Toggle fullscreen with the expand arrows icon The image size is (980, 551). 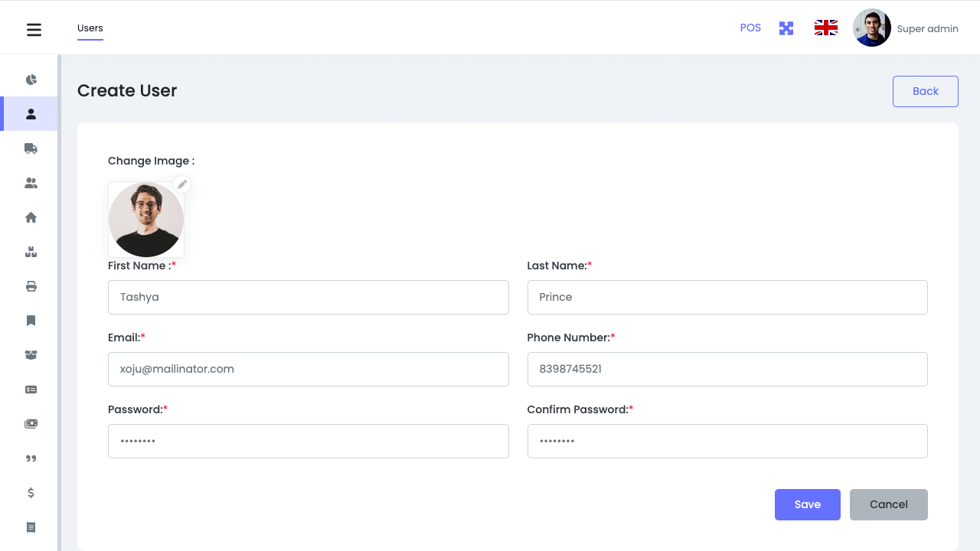[x=786, y=28]
